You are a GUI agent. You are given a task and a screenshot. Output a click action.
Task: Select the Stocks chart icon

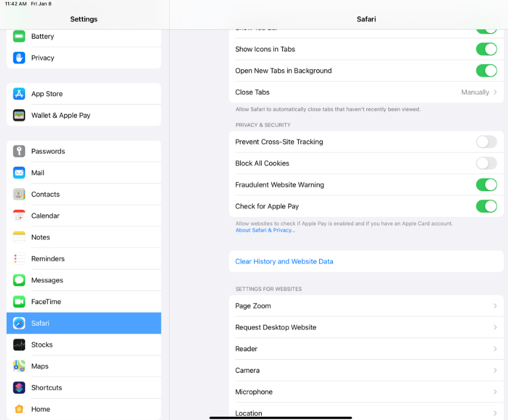(x=19, y=345)
